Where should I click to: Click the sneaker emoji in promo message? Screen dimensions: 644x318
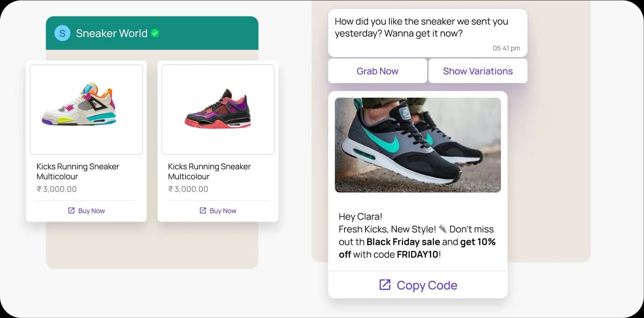pyautogui.click(x=442, y=229)
